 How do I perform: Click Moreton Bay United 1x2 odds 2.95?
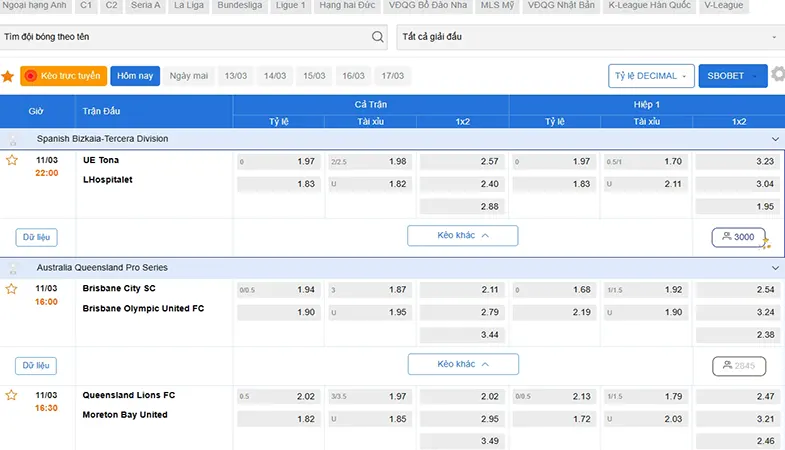(462, 419)
